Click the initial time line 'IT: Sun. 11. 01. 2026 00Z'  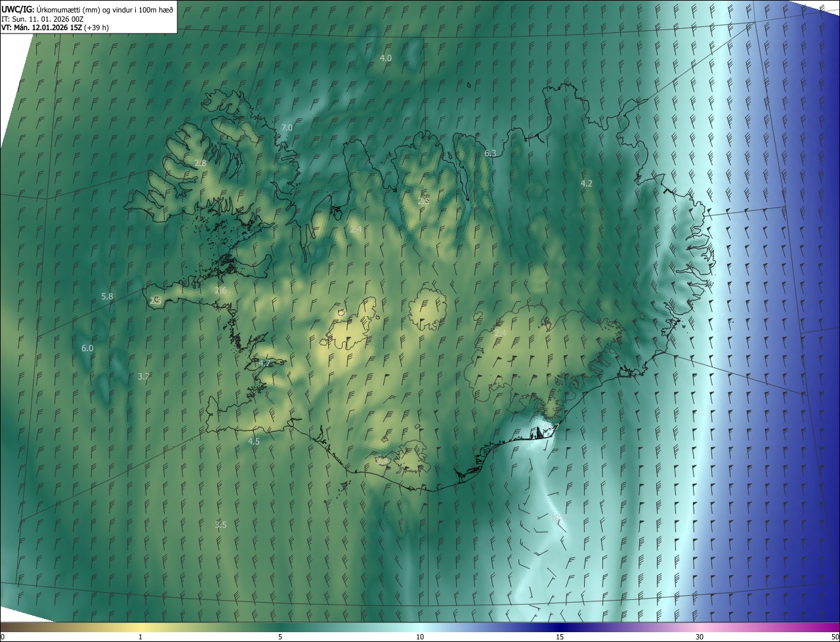43,18
